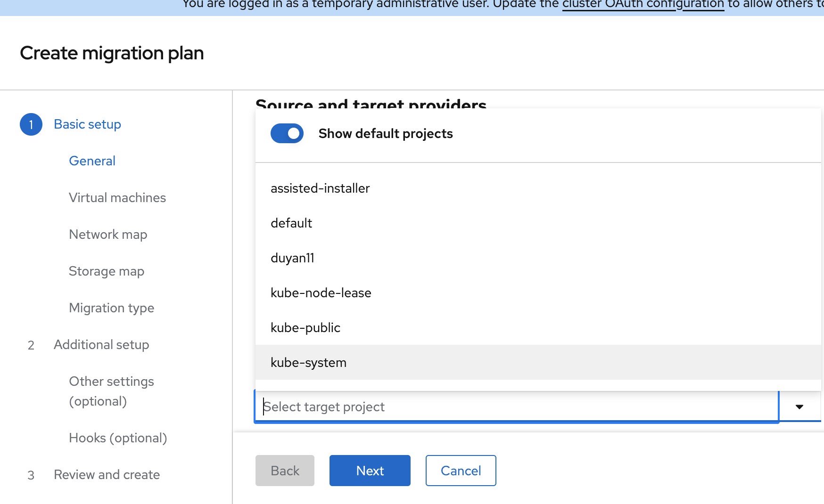Image resolution: width=824 pixels, height=504 pixels.
Task: Pick kube-node-lease from the list
Action: pyautogui.click(x=321, y=293)
